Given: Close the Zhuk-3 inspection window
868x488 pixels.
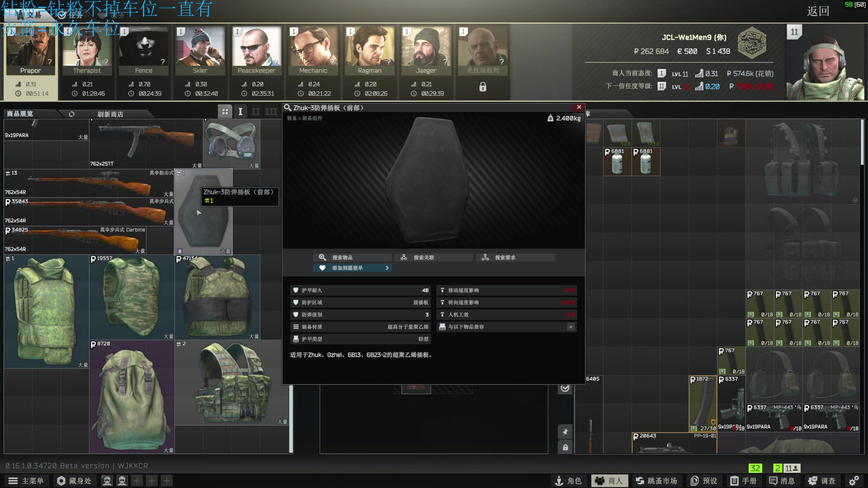Looking at the screenshot, I should point(579,107).
